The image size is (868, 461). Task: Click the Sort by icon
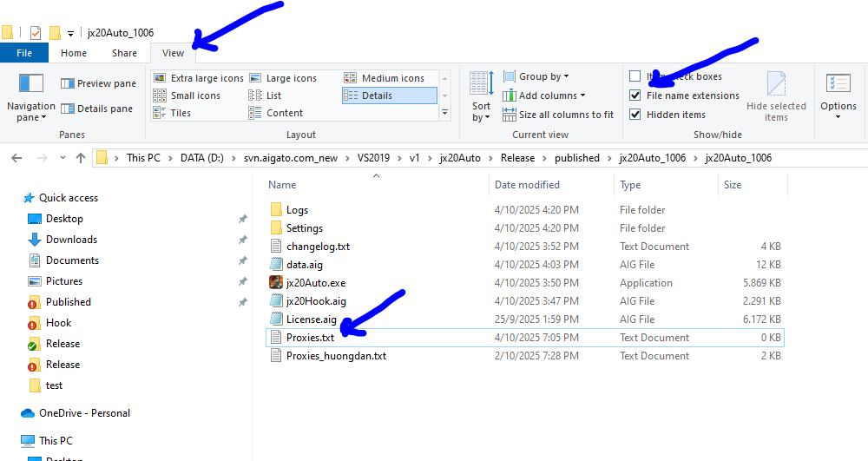481,84
